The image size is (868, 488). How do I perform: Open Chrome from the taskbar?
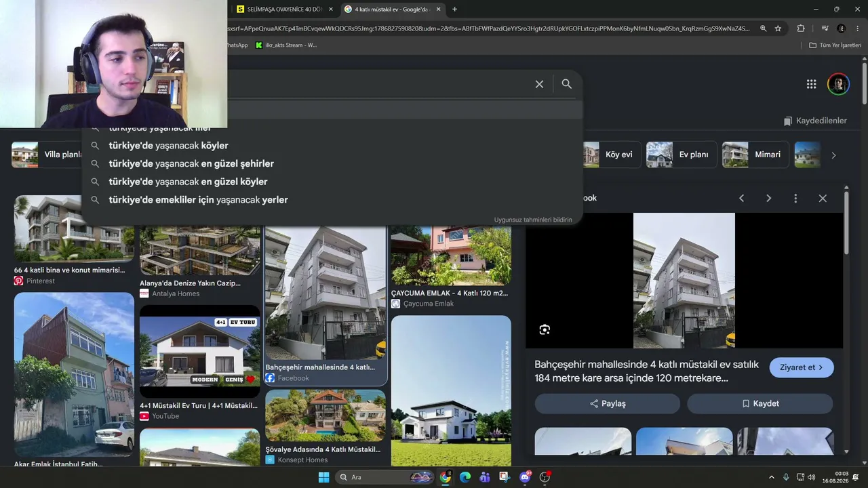coord(445,477)
